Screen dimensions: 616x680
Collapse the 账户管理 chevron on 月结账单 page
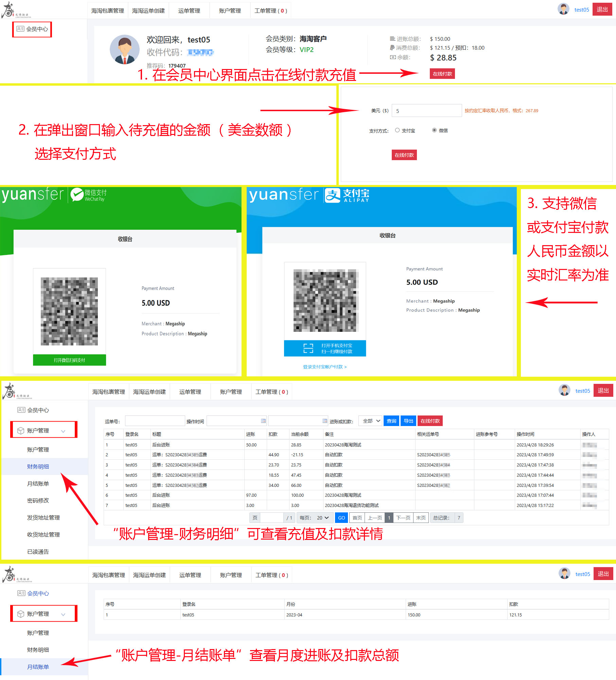pyautogui.click(x=63, y=614)
